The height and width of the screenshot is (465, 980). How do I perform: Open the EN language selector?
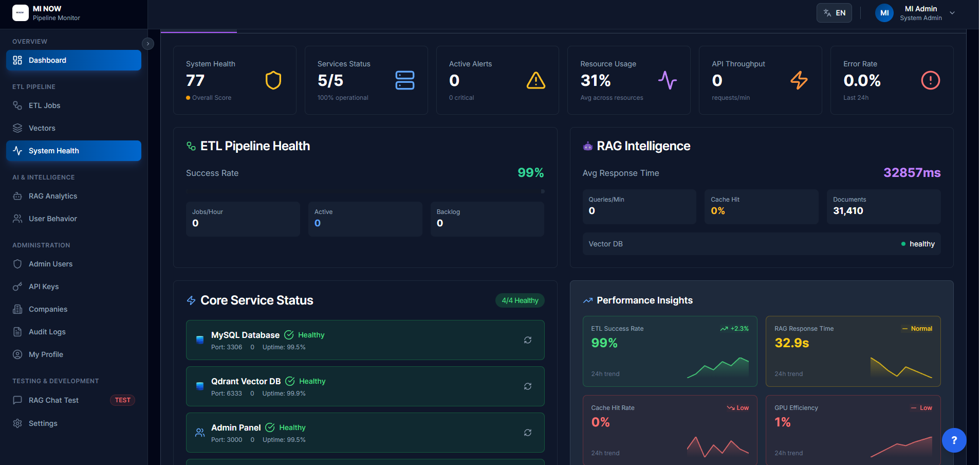tap(834, 13)
